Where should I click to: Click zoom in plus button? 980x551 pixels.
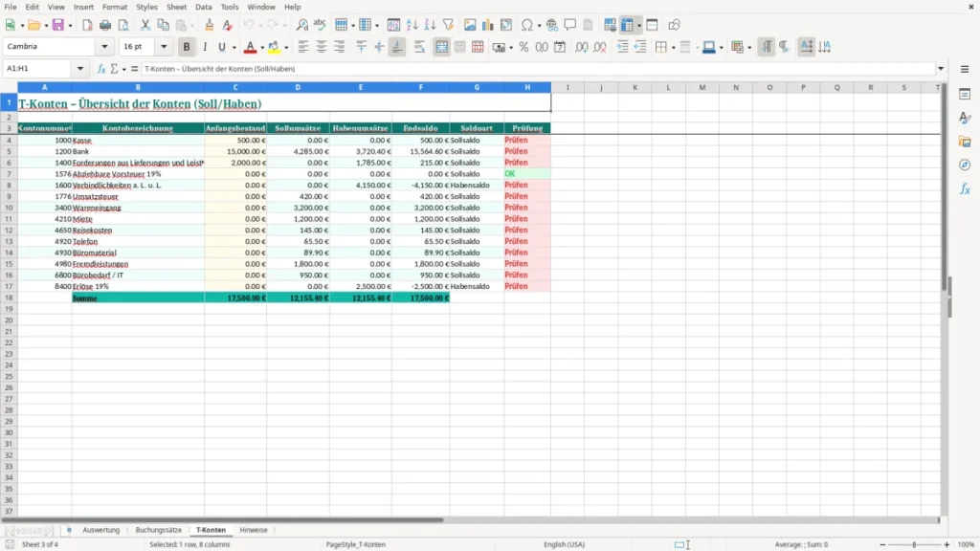pos(947,544)
